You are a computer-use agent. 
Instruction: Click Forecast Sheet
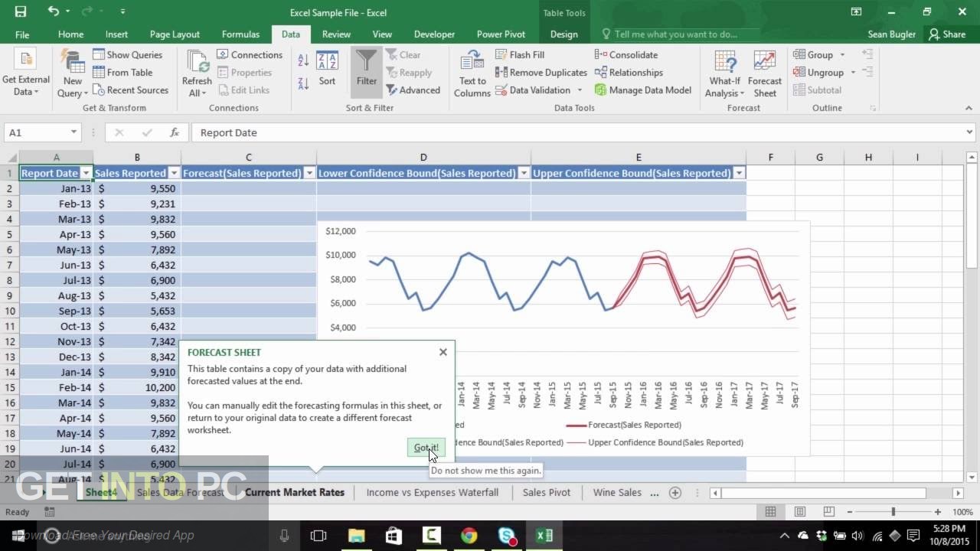[x=765, y=73]
